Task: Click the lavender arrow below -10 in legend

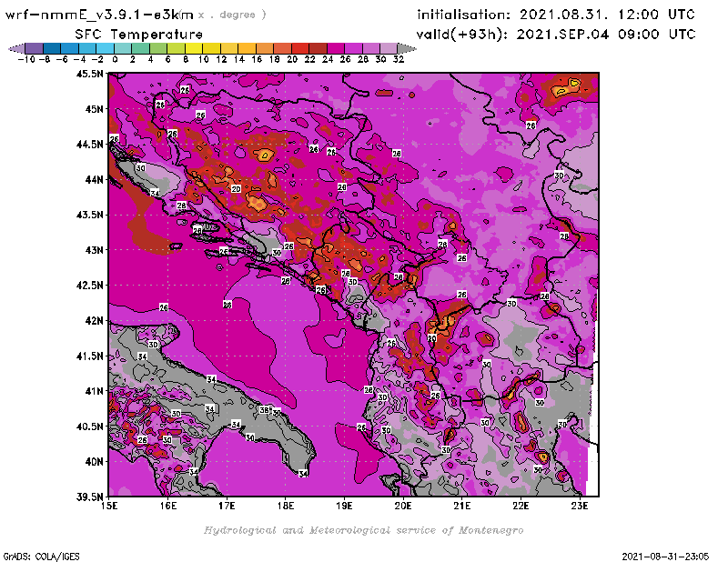Action: click(16, 48)
